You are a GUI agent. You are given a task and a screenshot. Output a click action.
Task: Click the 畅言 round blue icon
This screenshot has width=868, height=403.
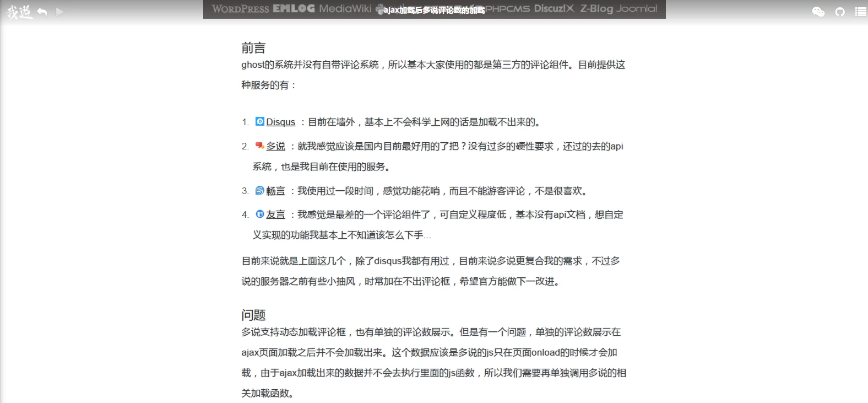(260, 190)
